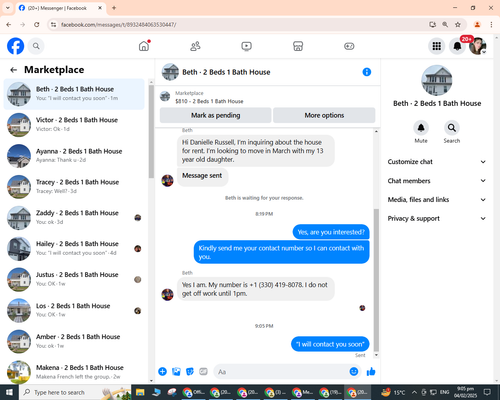
Task: Open the Zaddy conversation
Action: [x=74, y=218]
